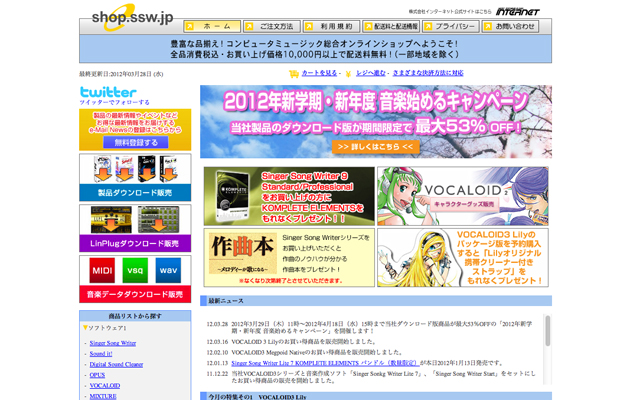Open the 利用規約 navigation tab
The image size is (640, 400).
click(331, 27)
